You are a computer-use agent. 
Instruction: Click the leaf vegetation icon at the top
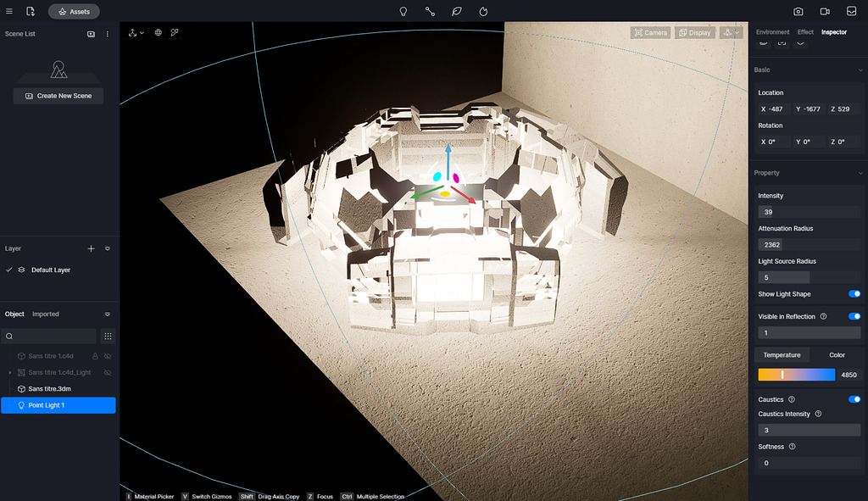click(x=456, y=11)
